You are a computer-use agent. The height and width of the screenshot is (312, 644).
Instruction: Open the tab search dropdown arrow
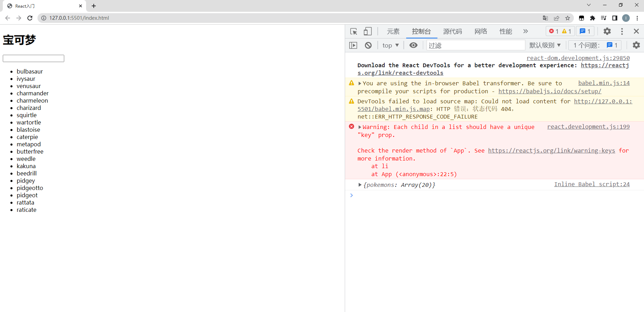(589, 5)
